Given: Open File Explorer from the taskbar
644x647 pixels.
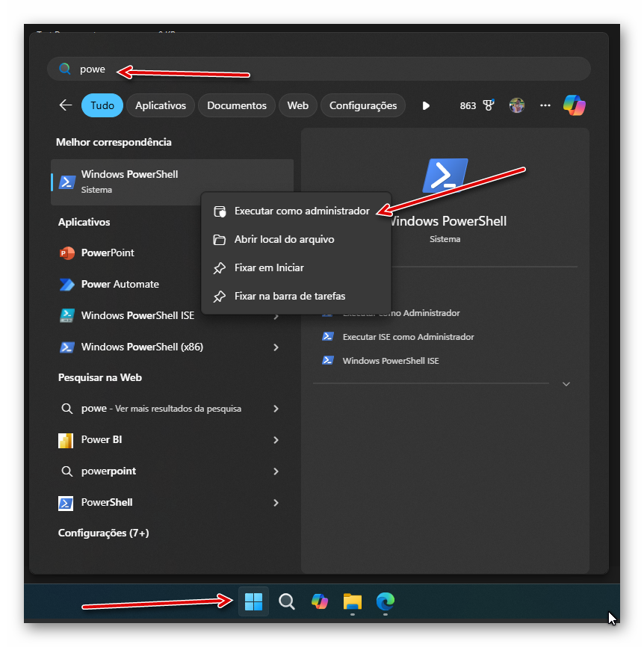Looking at the screenshot, I should point(353,601).
